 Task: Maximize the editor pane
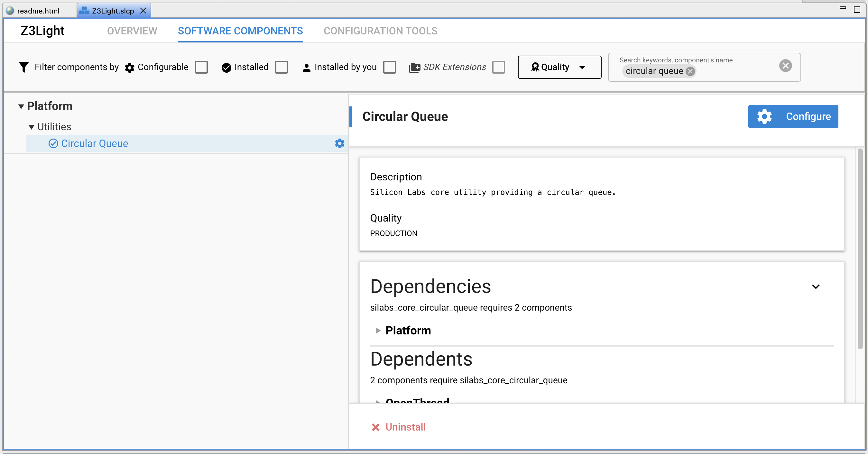(x=856, y=9)
